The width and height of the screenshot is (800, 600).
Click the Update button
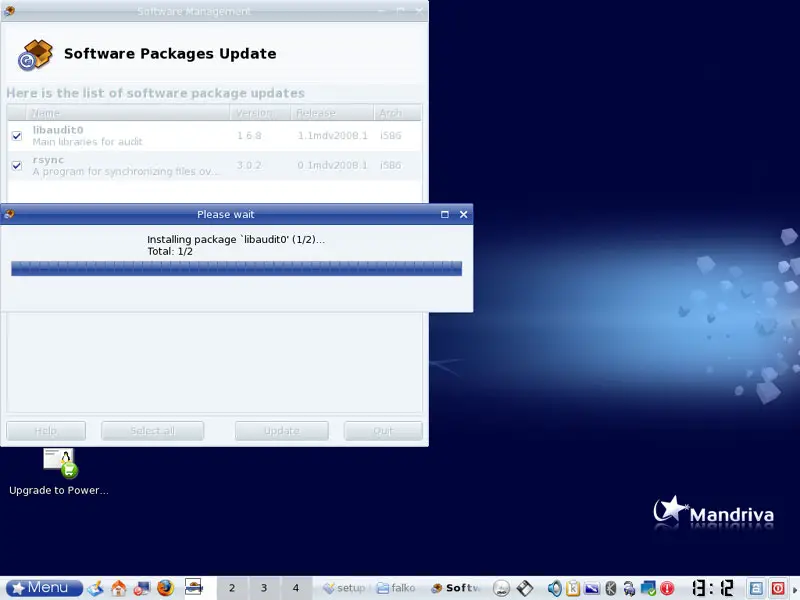tap(281, 431)
